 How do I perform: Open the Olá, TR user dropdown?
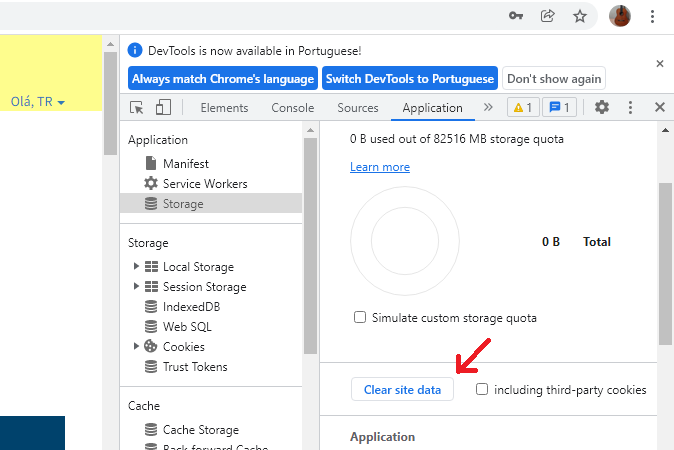38,102
